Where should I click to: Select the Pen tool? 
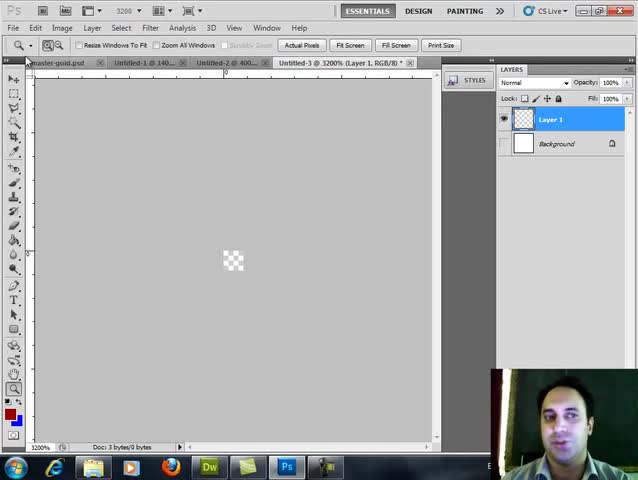pyautogui.click(x=13, y=286)
